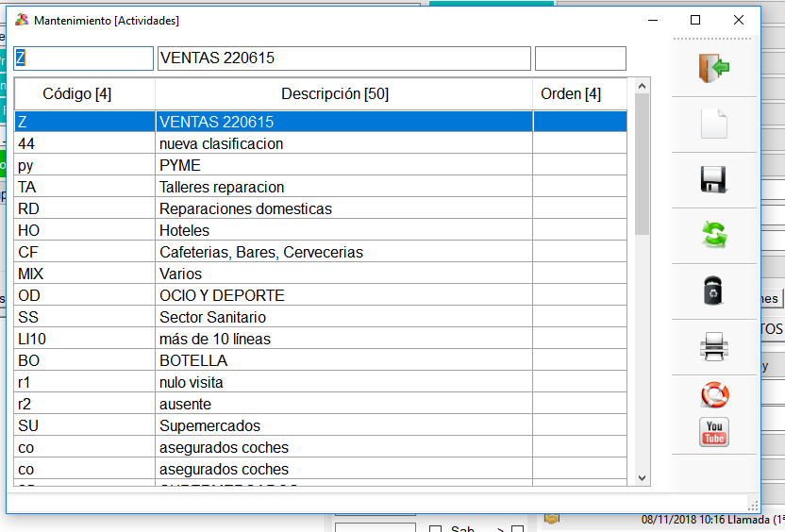Click code cell OD
Viewport: 785px width, 532px height.
(x=85, y=295)
